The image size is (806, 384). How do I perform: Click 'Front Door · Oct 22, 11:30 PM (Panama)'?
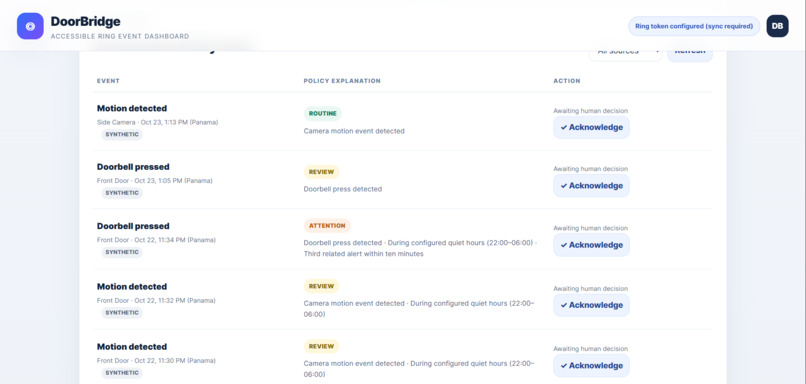[156, 361]
